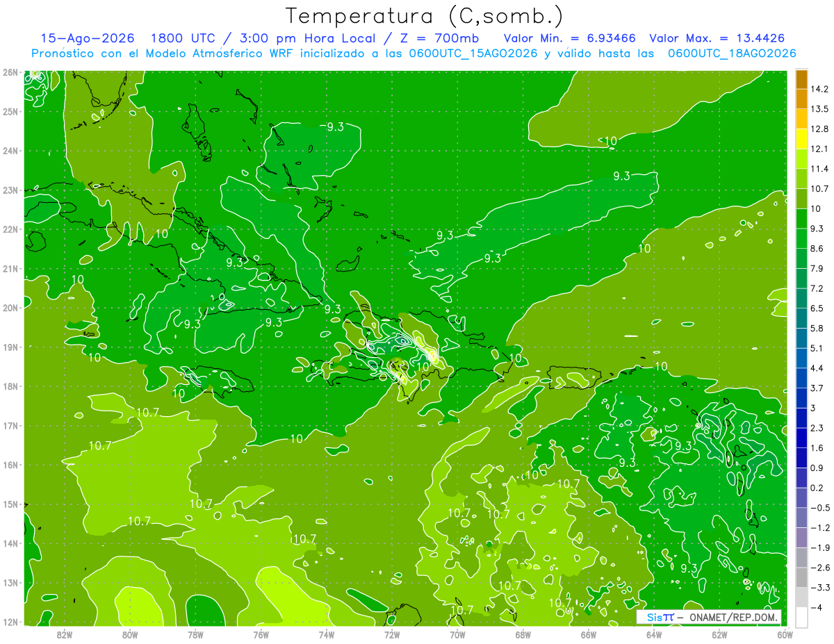This screenshot has width=834, height=644.
Task: Click longitude axis label "80W"
Action: 130,634
